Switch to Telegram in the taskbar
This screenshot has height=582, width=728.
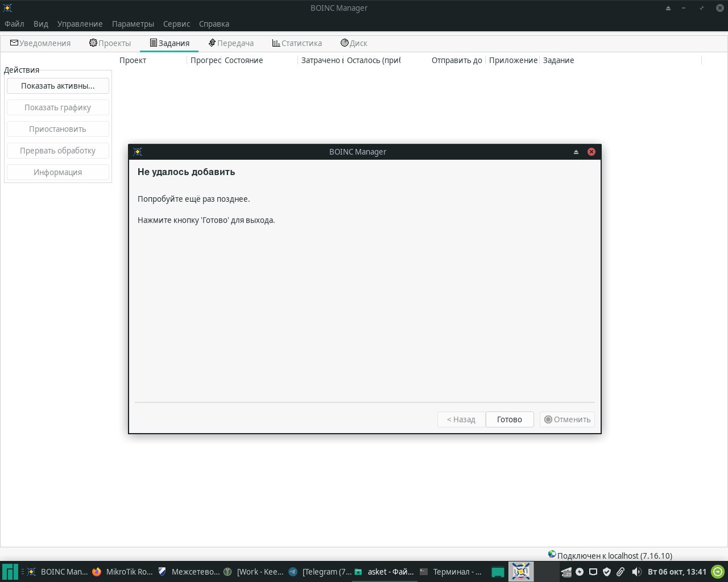320,572
